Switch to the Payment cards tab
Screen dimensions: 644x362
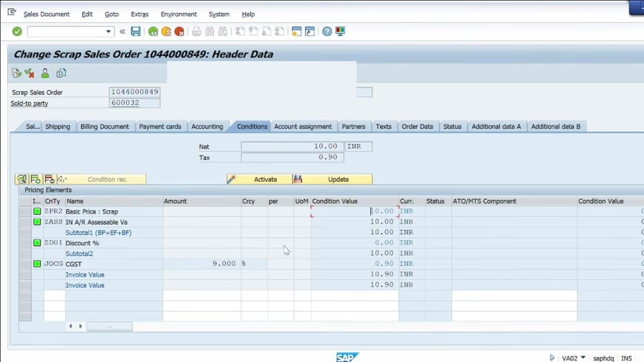point(160,126)
